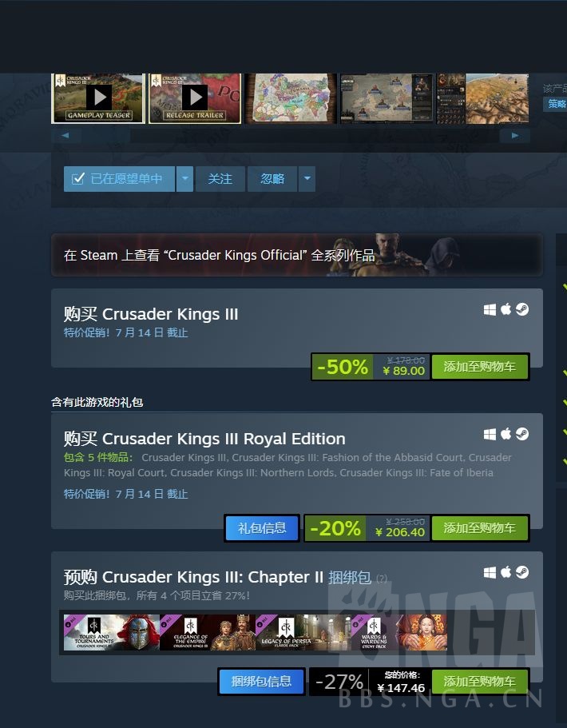Image resolution: width=567 pixels, height=728 pixels.
Task: Expand the dropdown arrow next to 忽略
Action: coord(307,179)
